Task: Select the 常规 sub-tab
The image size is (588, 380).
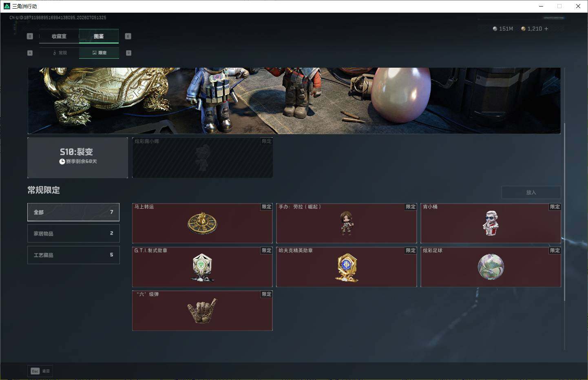Action: coord(60,53)
